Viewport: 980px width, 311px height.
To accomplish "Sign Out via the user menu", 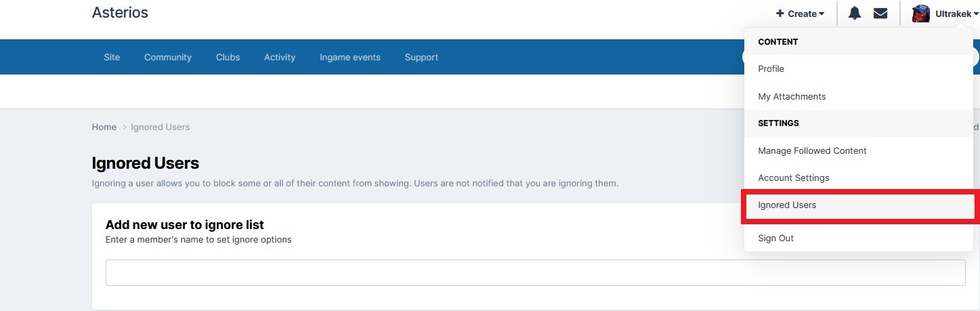I will tap(775, 239).
